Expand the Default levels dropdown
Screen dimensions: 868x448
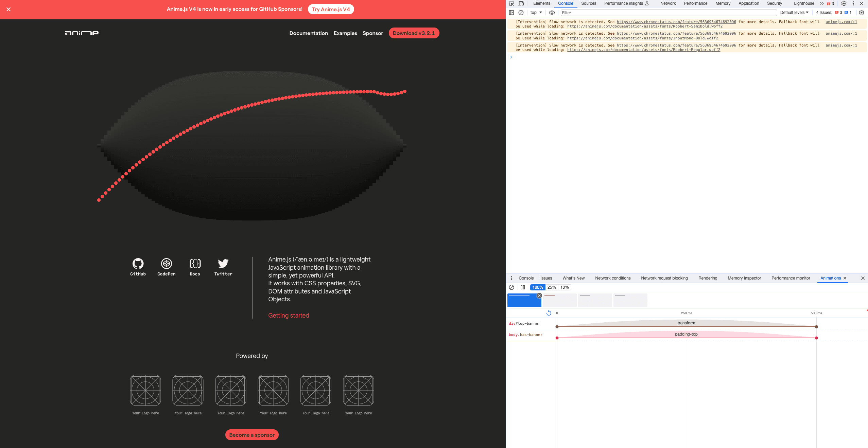[x=794, y=13]
